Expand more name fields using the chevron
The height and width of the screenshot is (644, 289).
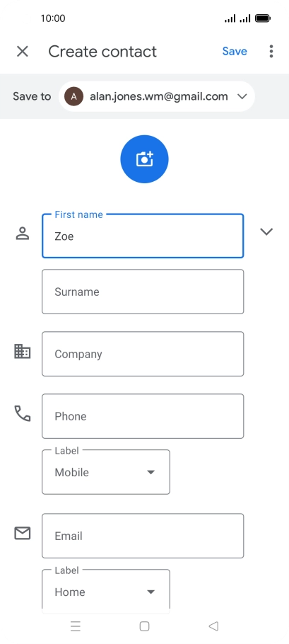266,231
